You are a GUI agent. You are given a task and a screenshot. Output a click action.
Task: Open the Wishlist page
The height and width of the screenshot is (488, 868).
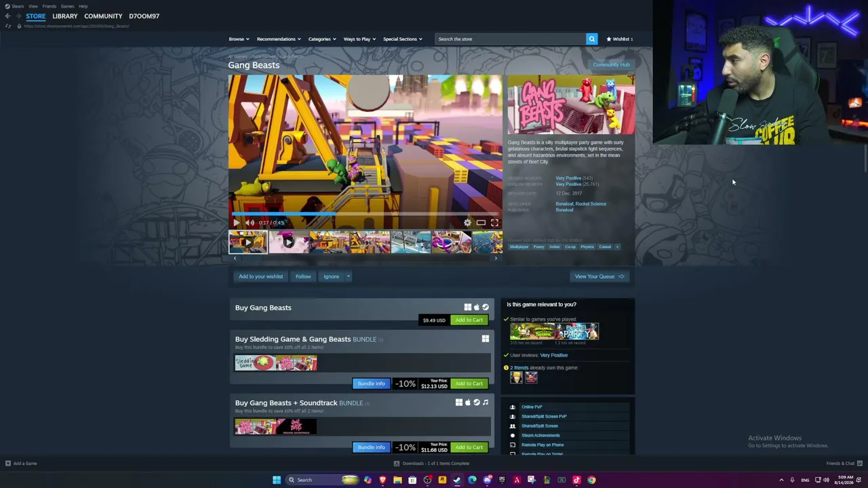tap(620, 39)
